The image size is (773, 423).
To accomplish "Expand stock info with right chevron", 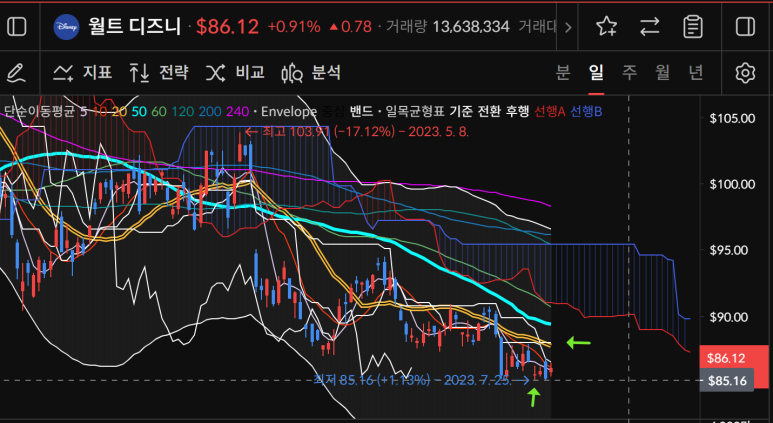I will coord(568,27).
